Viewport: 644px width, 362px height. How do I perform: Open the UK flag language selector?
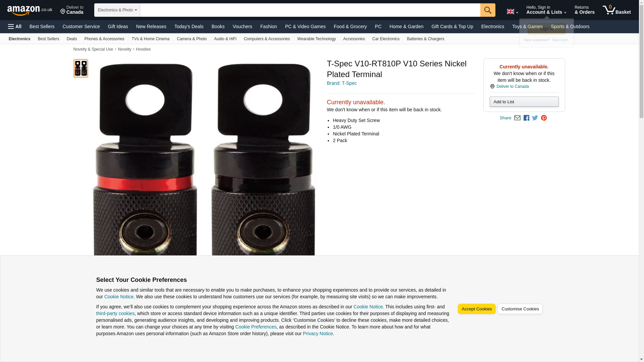[x=512, y=11]
